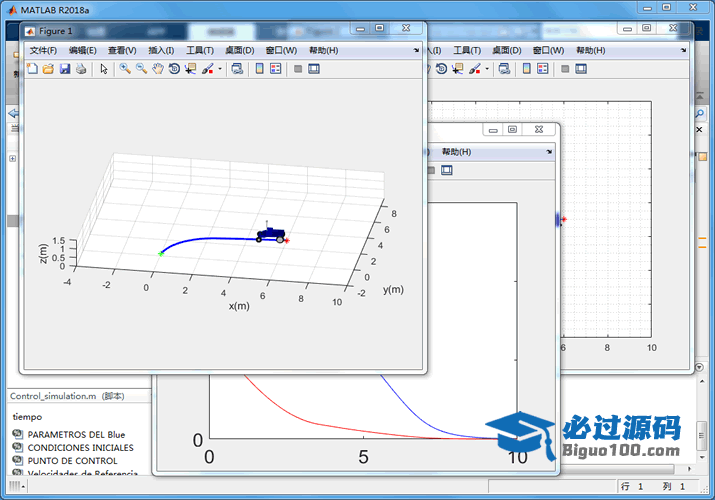
Task: Click the Open File folder icon in Figure 1
Action: [x=48, y=69]
